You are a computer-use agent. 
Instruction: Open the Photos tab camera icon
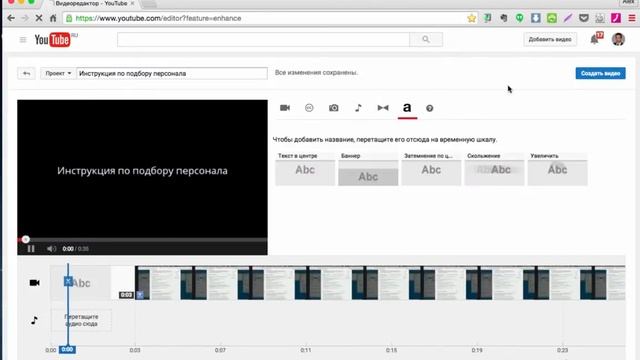tap(333, 108)
